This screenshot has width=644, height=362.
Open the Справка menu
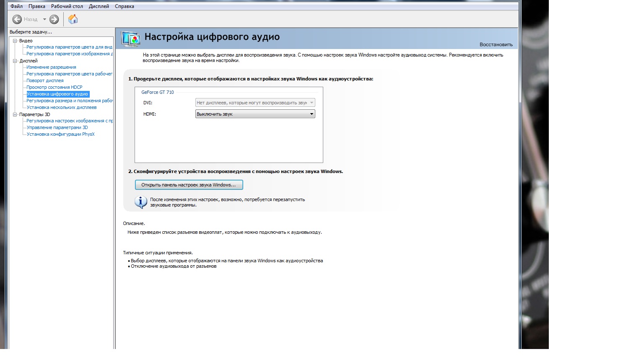(x=125, y=6)
